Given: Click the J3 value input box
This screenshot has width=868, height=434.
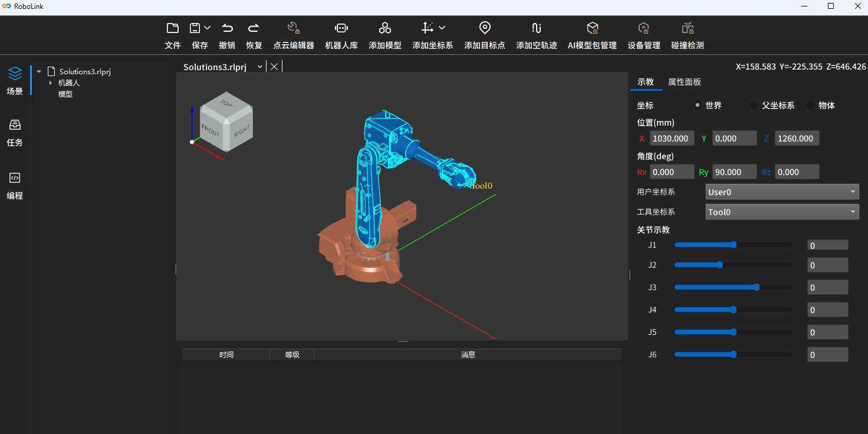Looking at the screenshot, I should pos(828,287).
